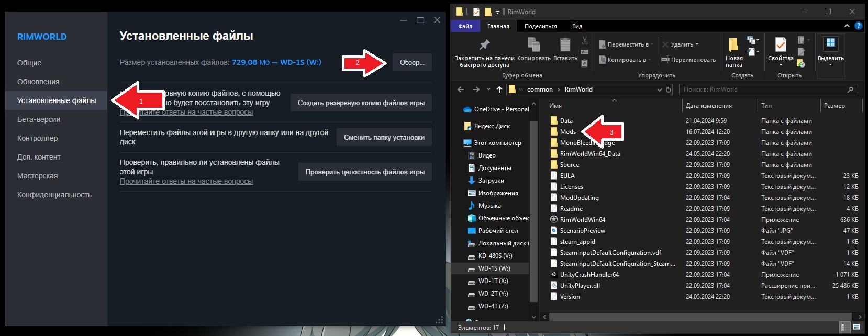Click the WD-1S (W:) drive link in Steam
868x336 pixels.
point(301,62)
